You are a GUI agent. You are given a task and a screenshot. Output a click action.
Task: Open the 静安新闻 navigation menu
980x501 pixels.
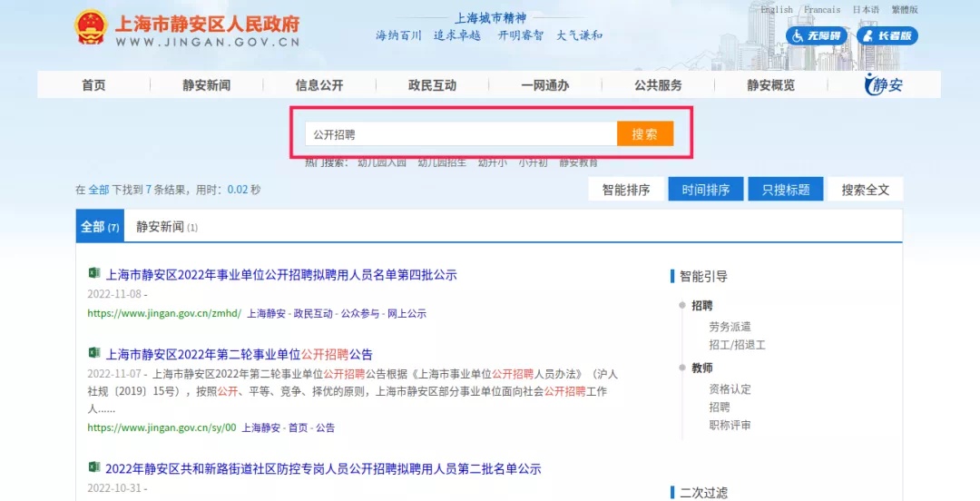pos(206,85)
